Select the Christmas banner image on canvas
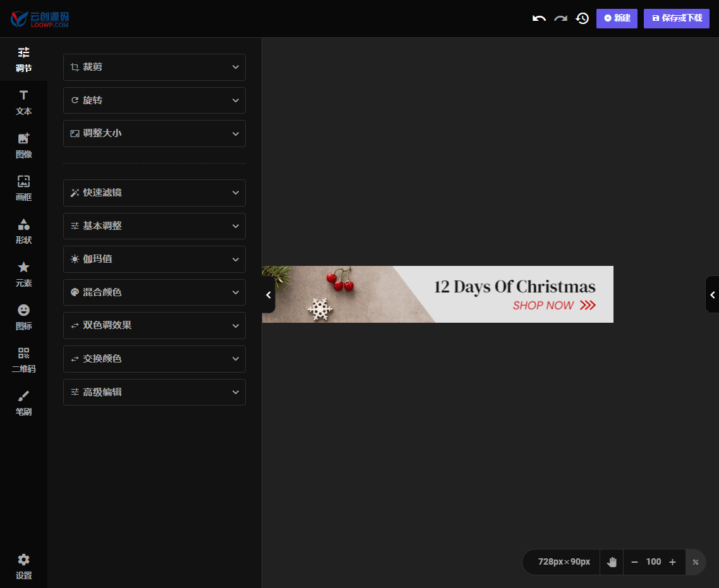719x588 pixels. (x=437, y=294)
